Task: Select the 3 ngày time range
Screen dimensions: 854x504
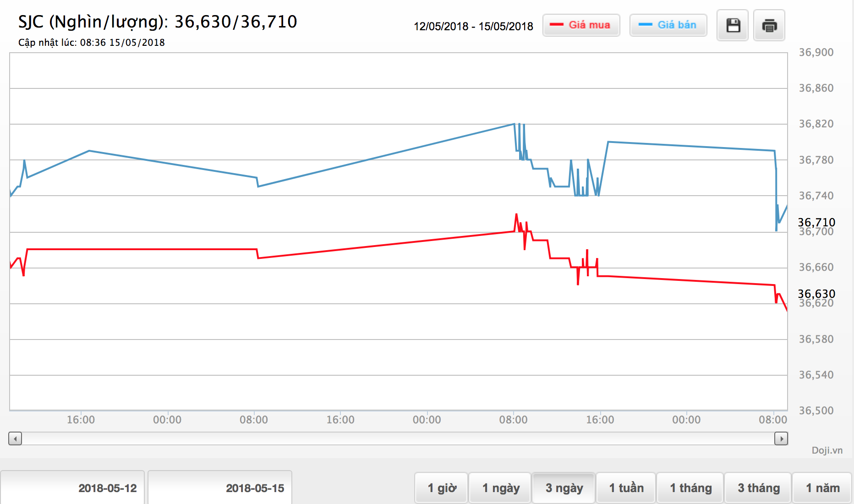Action: (x=564, y=488)
